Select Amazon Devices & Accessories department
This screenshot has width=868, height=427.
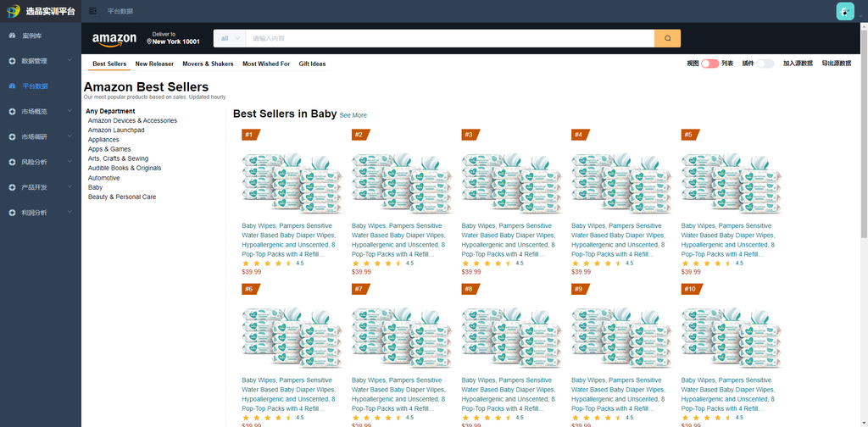click(132, 120)
